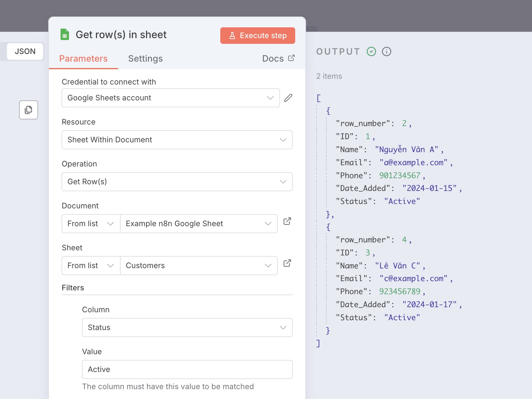Open the filter Column dropdown showing Status

[x=187, y=328]
